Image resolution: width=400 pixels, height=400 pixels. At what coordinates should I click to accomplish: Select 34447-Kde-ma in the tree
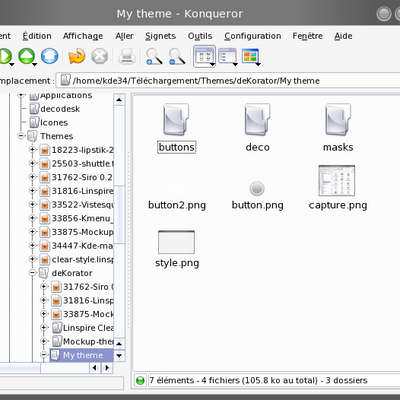click(x=82, y=246)
